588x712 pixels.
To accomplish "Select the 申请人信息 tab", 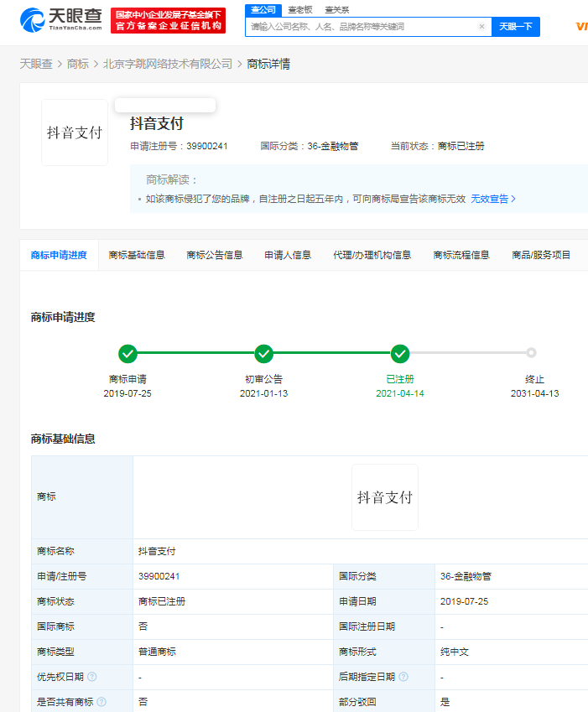I will (x=288, y=255).
